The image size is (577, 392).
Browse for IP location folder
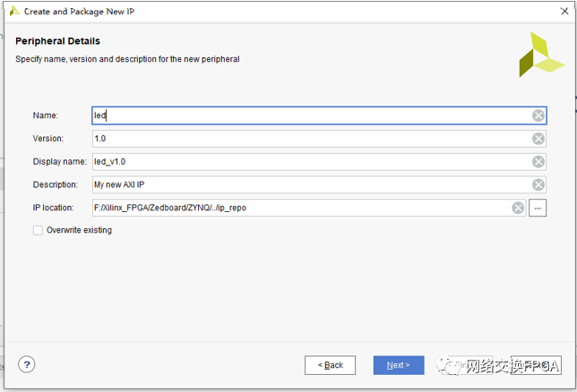(x=538, y=208)
